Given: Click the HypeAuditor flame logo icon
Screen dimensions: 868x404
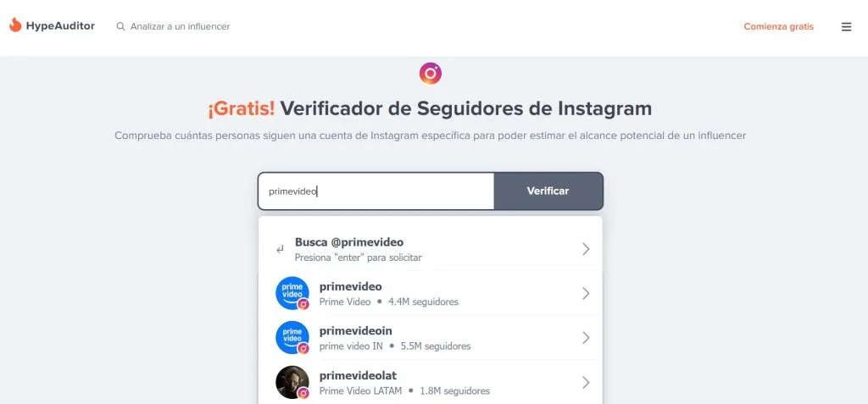Looking at the screenshot, I should (x=15, y=25).
